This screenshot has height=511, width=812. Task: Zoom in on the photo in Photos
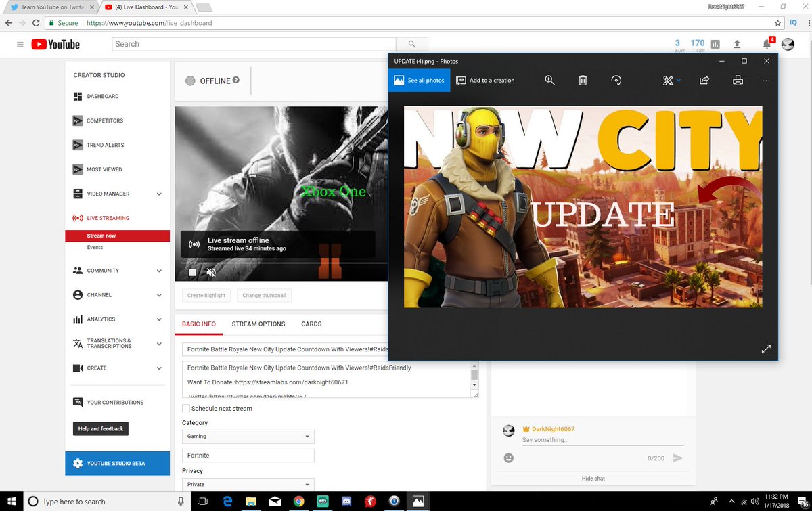549,80
